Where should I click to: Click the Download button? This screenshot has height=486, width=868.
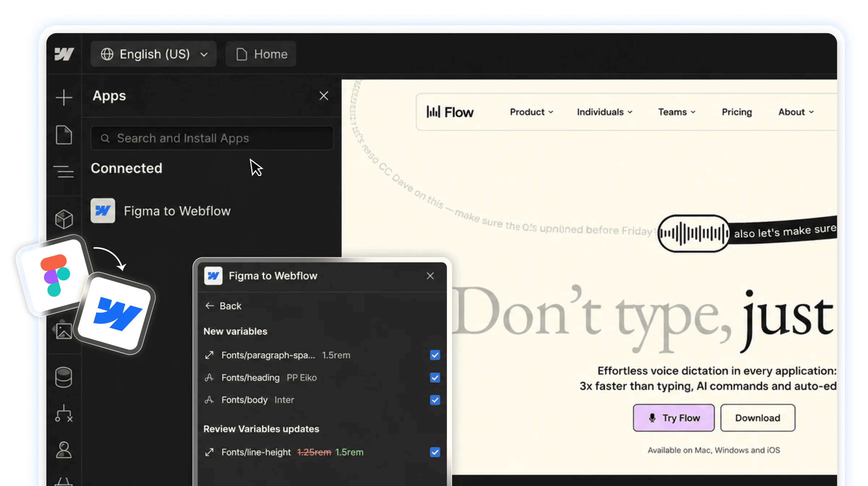pos(758,418)
